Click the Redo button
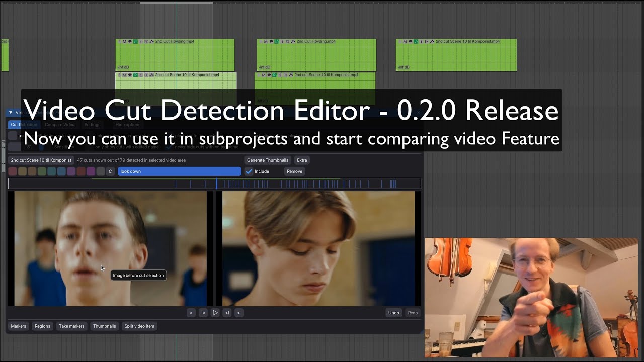The width and height of the screenshot is (644, 362). click(x=413, y=313)
